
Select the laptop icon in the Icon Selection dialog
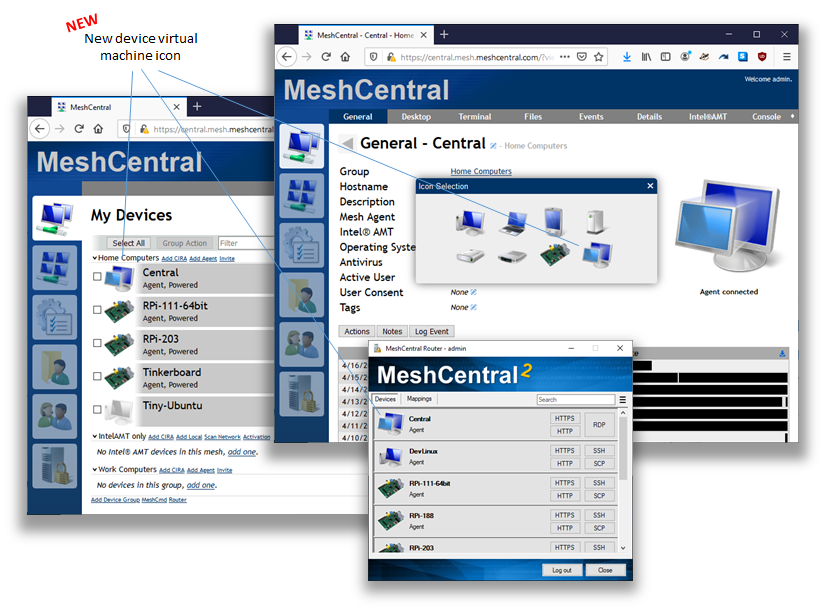[x=515, y=223]
